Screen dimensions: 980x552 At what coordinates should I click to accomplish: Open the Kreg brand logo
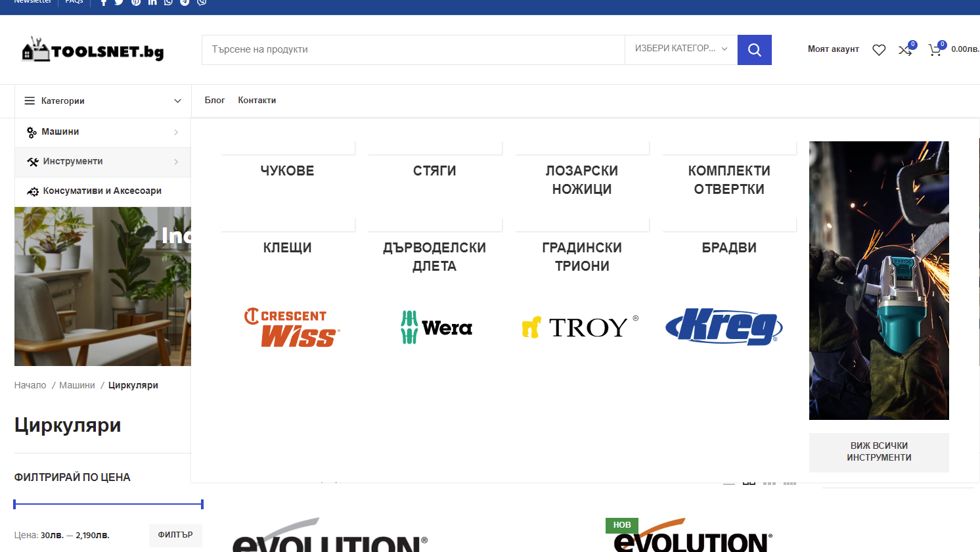pos(724,326)
